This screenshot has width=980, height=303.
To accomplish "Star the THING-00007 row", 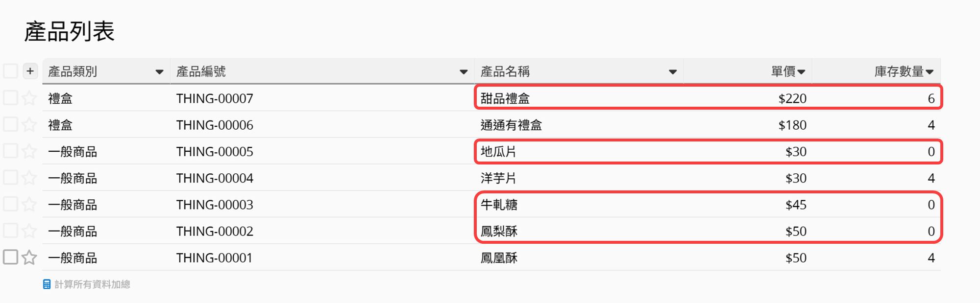I will tap(29, 98).
